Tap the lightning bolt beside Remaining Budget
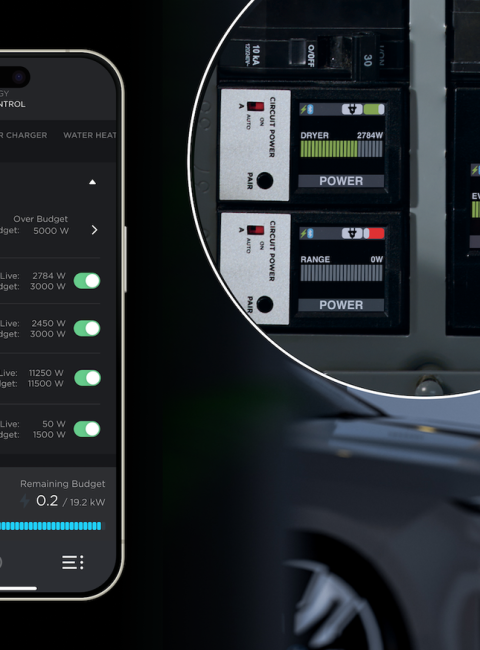Viewport: 480px width, 650px height. tap(25, 501)
